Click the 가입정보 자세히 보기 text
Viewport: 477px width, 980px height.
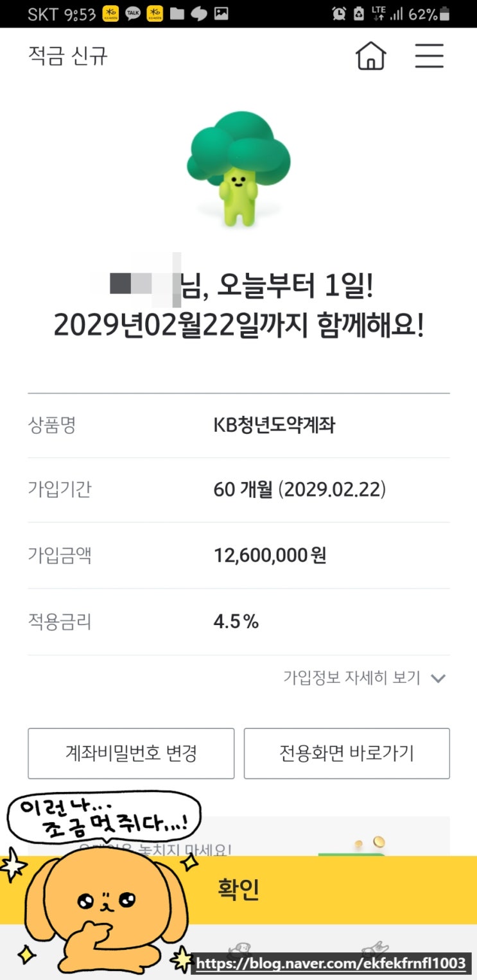[x=352, y=678]
